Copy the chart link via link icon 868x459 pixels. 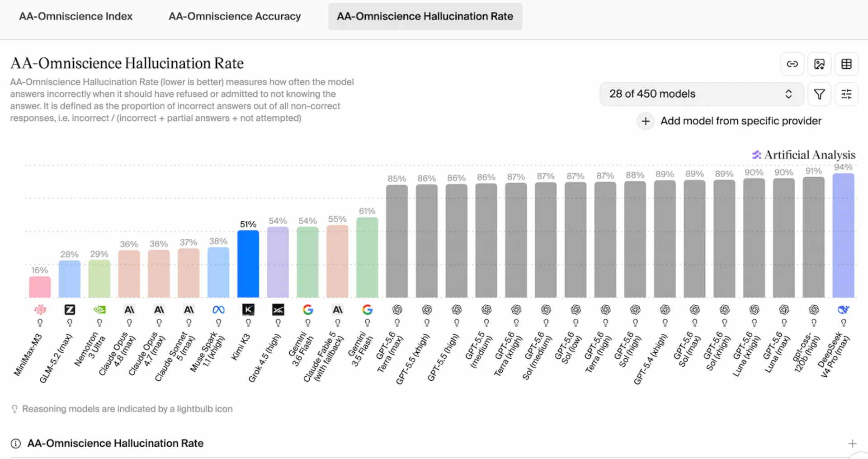[792, 64]
